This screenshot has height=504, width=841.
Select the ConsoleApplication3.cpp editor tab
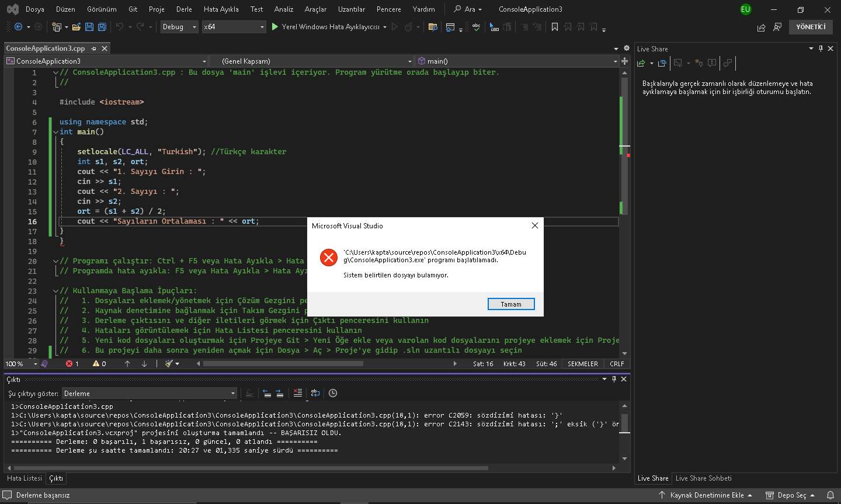pos(46,48)
